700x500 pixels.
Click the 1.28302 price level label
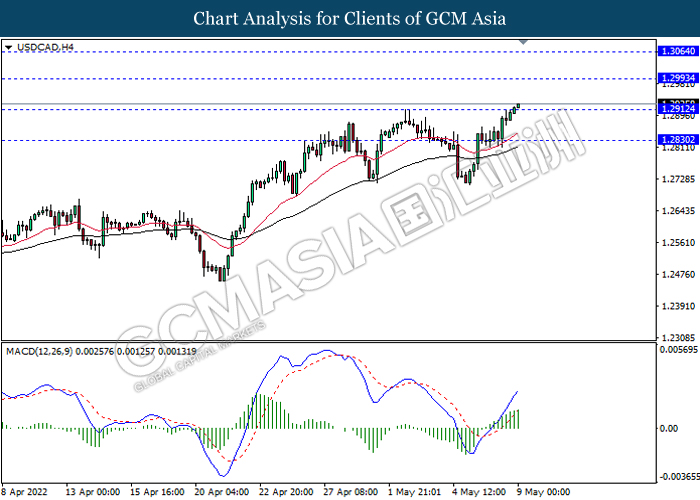click(678, 140)
